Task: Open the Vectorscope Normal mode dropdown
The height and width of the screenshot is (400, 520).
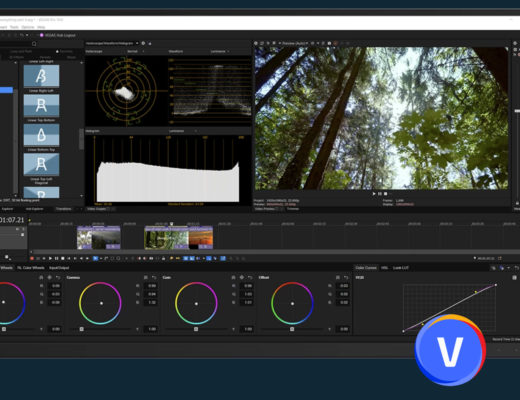Action: pyautogui.click(x=135, y=51)
